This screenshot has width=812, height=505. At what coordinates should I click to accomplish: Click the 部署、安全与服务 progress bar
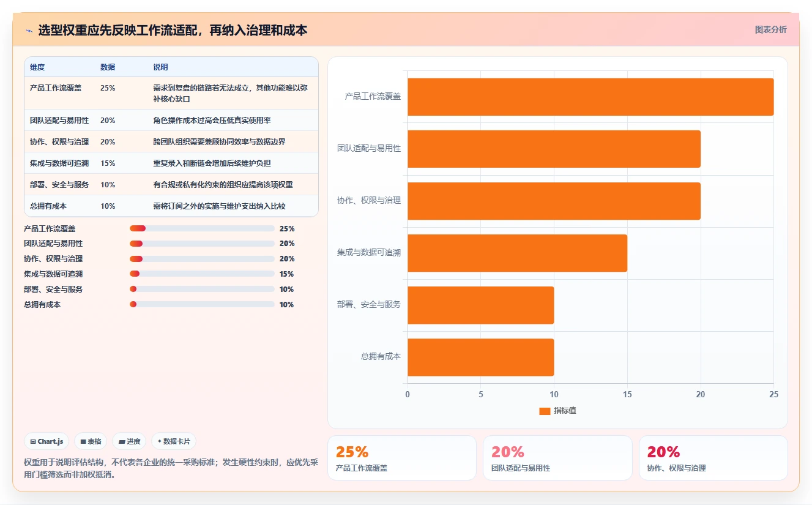tap(202, 289)
